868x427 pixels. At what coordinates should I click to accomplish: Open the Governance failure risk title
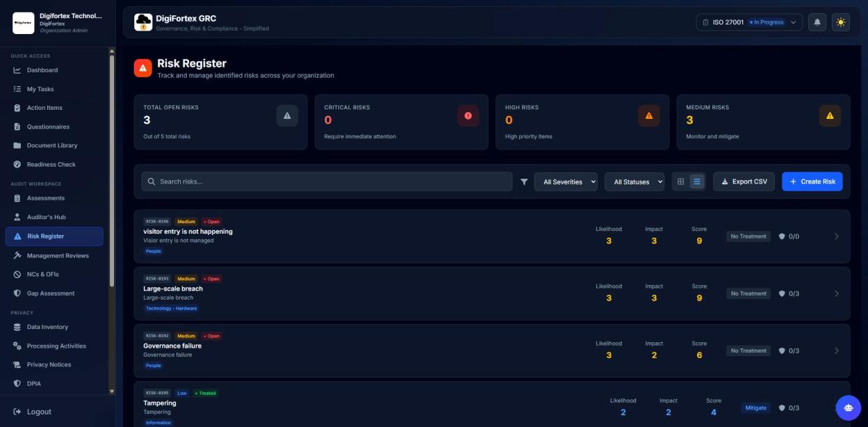[x=172, y=346]
